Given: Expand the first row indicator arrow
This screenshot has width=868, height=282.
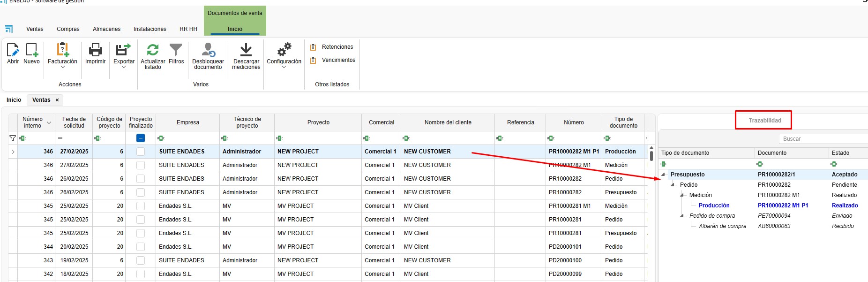Looking at the screenshot, I should [13, 152].
